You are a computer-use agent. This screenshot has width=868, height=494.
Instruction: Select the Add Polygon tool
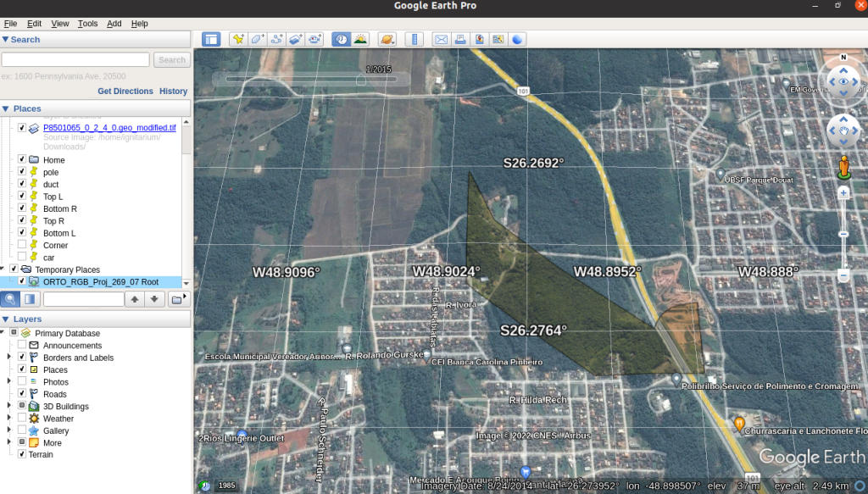pyautogui.click(x=258, y=39)
